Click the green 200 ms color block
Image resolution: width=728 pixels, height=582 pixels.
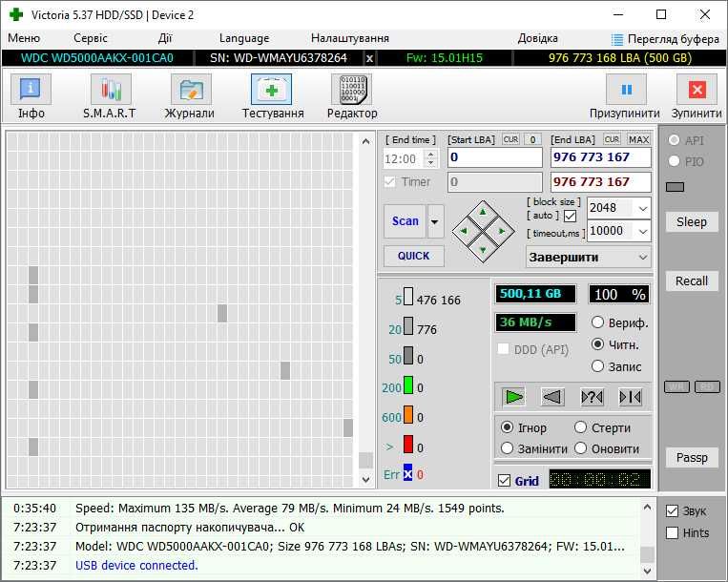[408, 385]
